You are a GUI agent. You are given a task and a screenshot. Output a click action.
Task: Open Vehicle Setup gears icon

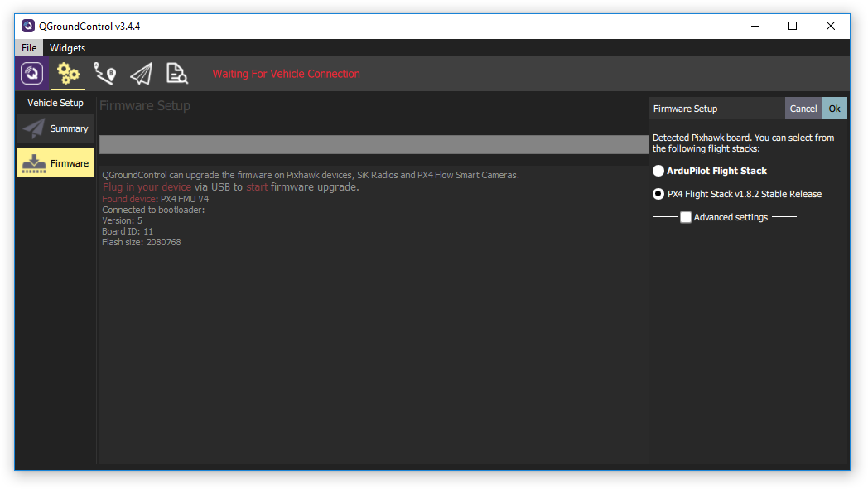click(68, 73)
